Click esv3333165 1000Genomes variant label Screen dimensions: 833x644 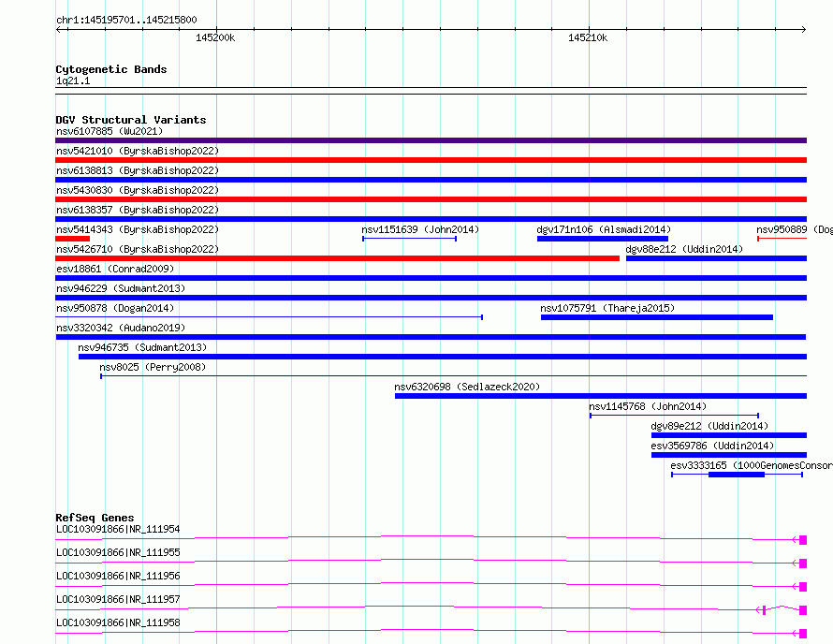tap(752, 465)
